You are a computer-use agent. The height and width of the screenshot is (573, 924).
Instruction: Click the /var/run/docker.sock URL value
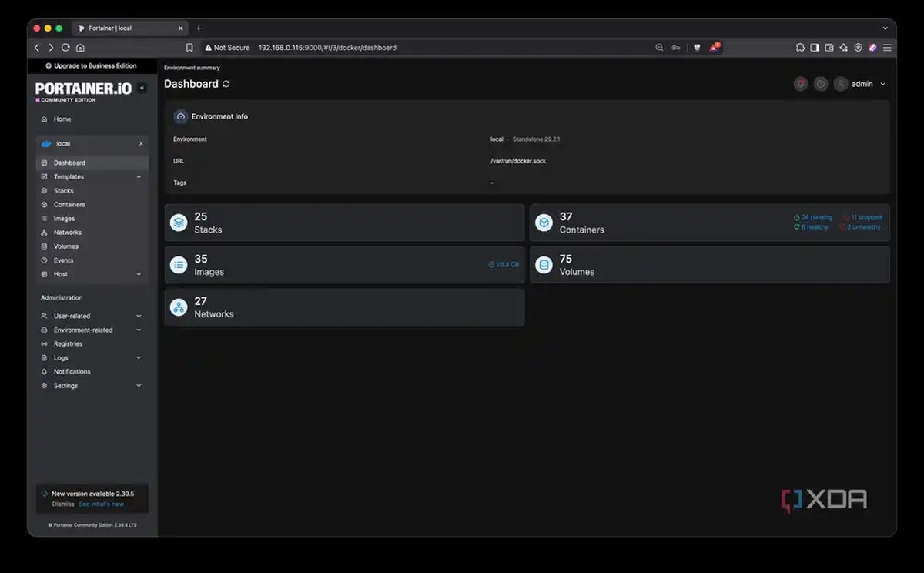click(520, 161)
